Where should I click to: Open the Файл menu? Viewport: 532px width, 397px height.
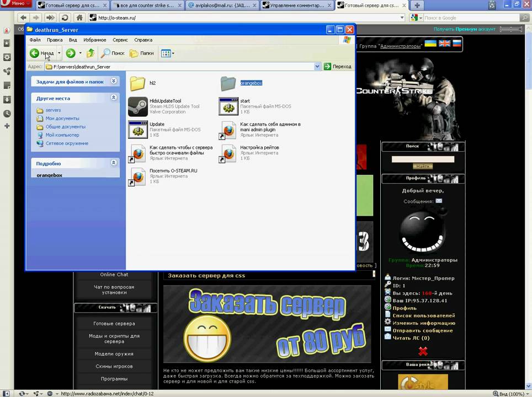click(35, 40)
